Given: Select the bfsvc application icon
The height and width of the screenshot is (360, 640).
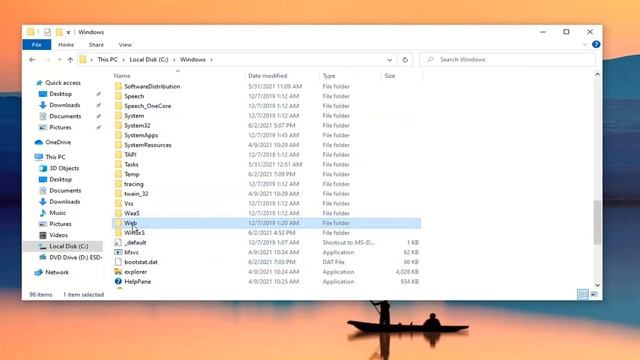Looking at the screenshot, I should 118,252.
